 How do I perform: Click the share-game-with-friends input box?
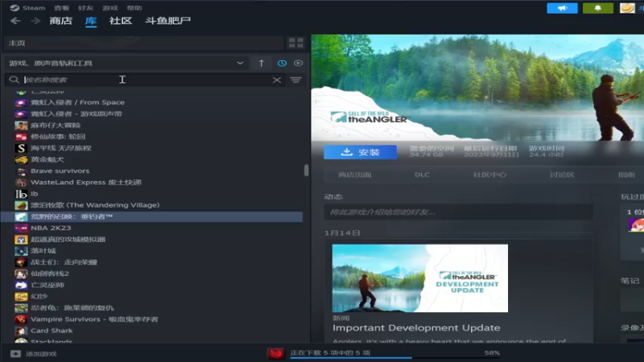point(458,212)
